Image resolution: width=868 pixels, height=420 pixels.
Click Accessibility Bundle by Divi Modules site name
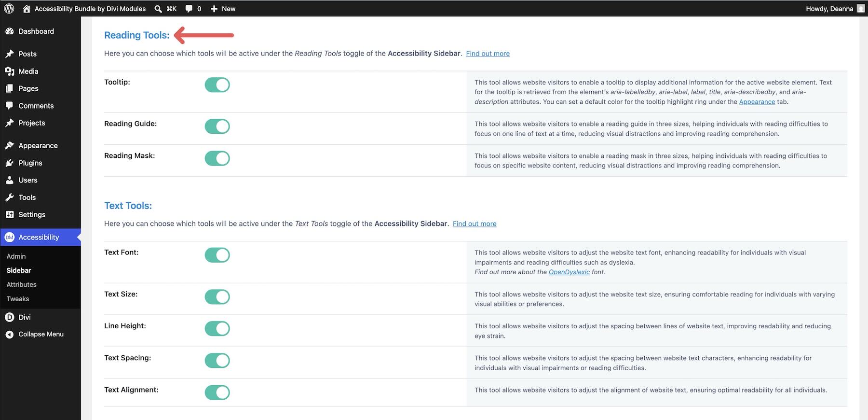click(x=90, y=9)
